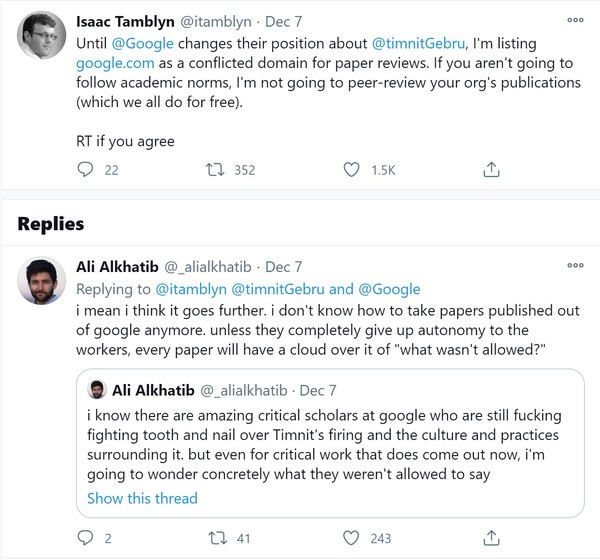This screenshot has width=600, height=560.
Task: Share Ali Alkhatib's reply tweet
Action: click(491, 538)
